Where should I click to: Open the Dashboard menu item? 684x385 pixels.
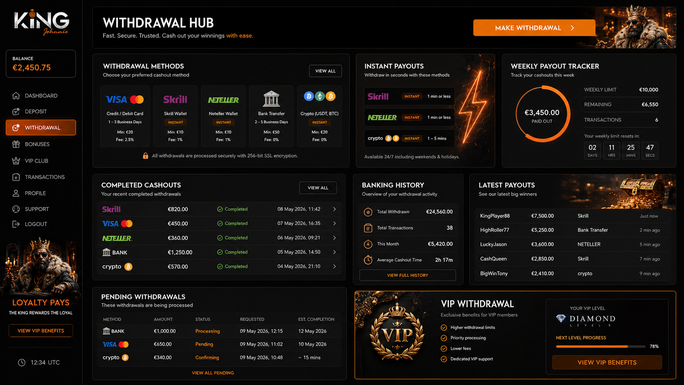41,95
